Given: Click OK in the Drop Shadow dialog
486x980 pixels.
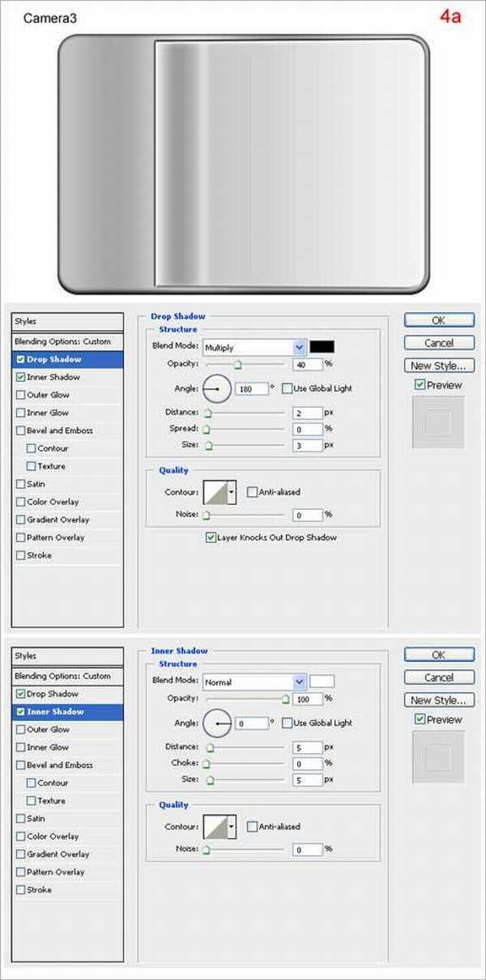Looking at the screenshot, I should click(x=438, y=320).
